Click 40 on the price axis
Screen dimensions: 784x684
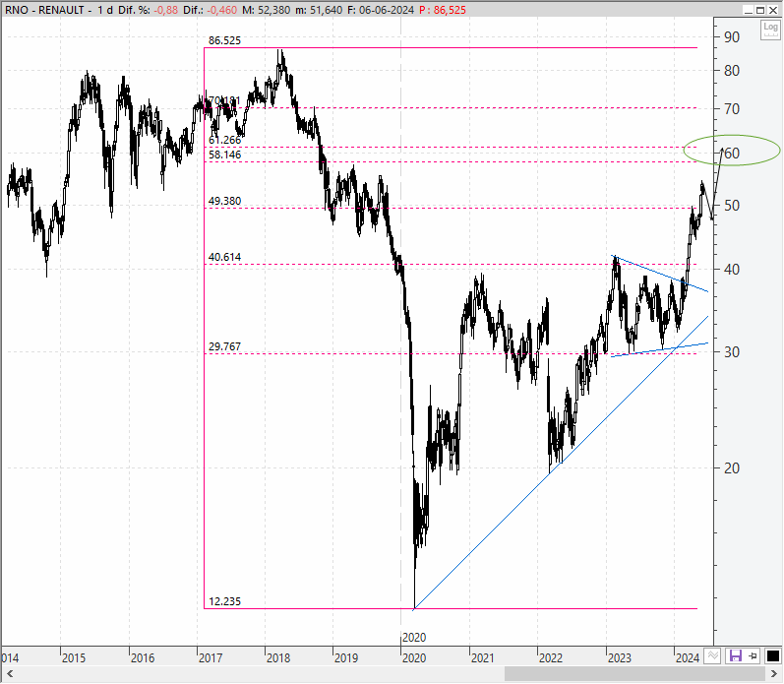pos(732,270)
